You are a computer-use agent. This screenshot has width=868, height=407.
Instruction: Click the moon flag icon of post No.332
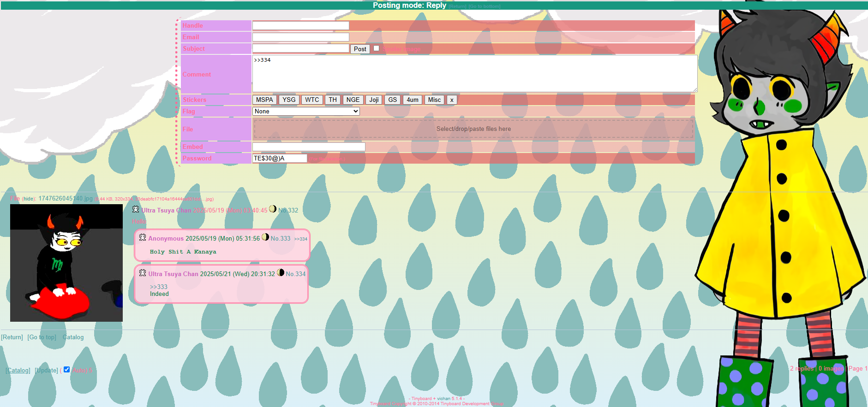point(273,209)
